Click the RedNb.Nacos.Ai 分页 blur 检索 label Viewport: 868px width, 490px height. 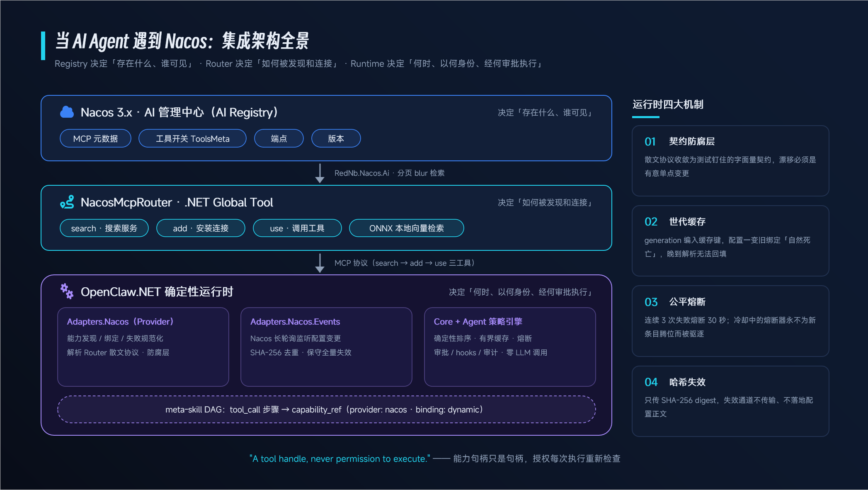(390, 173)
